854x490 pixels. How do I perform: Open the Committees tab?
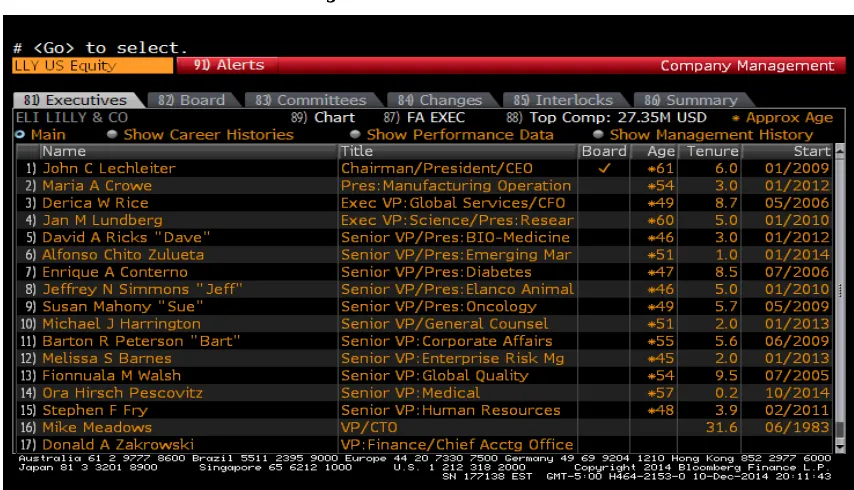[x=311, y=100]
